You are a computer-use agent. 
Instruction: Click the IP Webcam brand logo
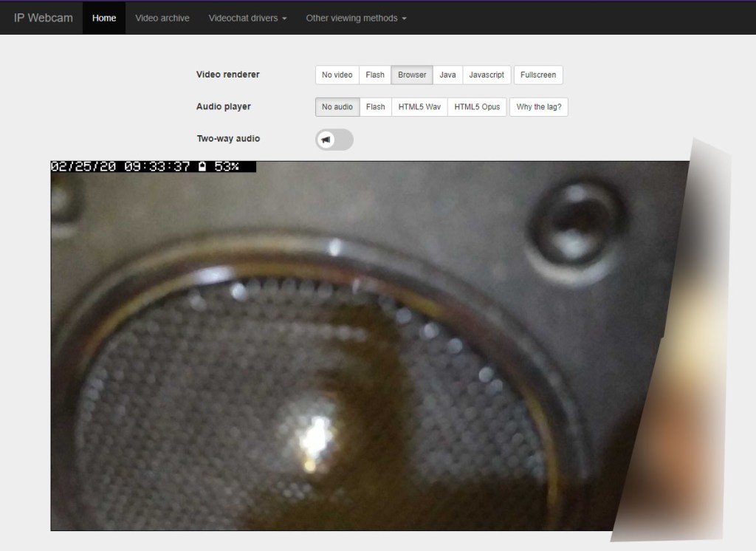43,18
